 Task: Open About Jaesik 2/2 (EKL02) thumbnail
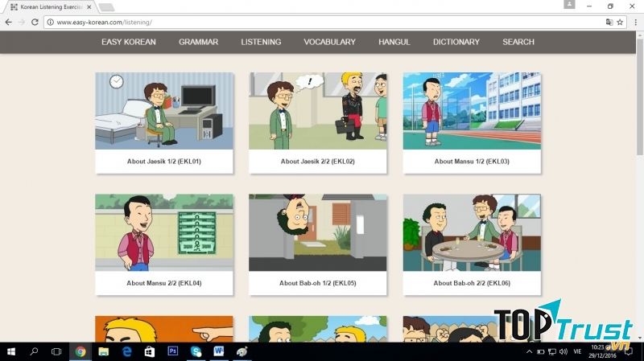point(317,111)
